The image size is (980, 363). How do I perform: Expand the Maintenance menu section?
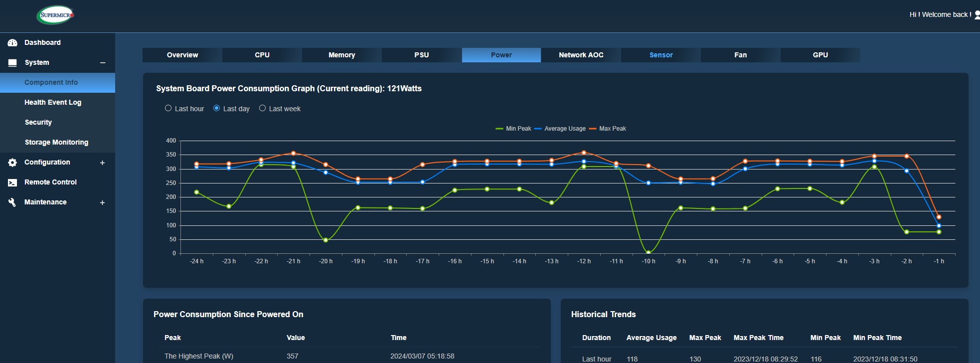[102, 202]
